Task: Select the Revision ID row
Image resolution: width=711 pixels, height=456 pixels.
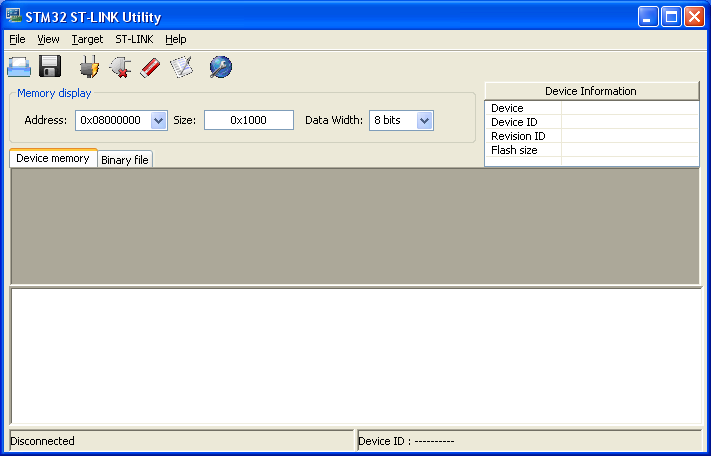Action: [x=592, y=136]
